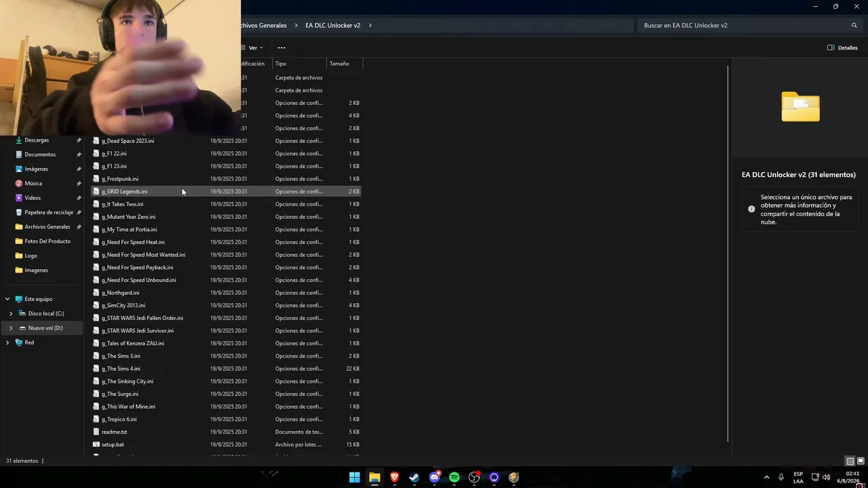
Task: Sort by the Tamaño column header
Action: click(344, 64)
